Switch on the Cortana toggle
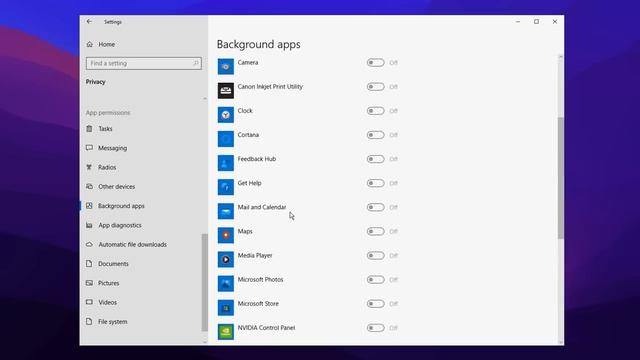The image size is (640, 360). (x=376, y=135)
